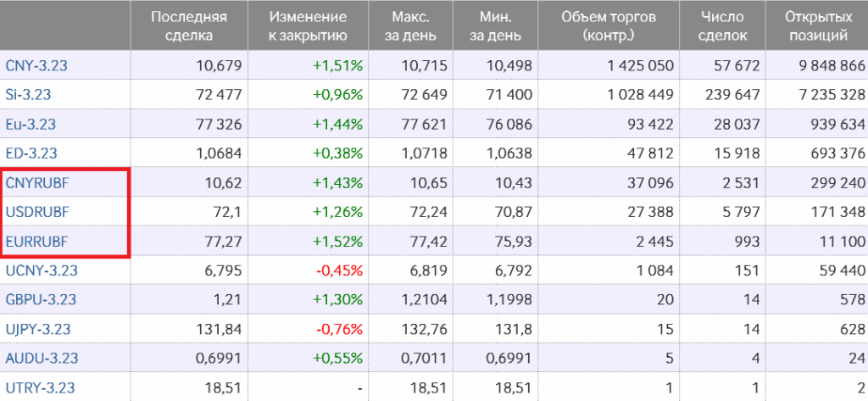Open the AUDU-3.23 contract link
The height and width of the screenshot is (401, 868).
coord(39,359)
